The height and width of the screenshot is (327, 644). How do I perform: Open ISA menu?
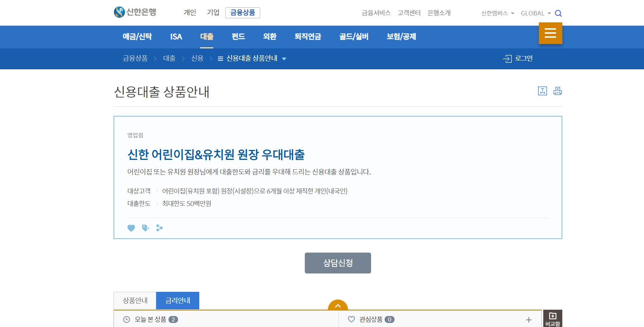click(176, 37)
